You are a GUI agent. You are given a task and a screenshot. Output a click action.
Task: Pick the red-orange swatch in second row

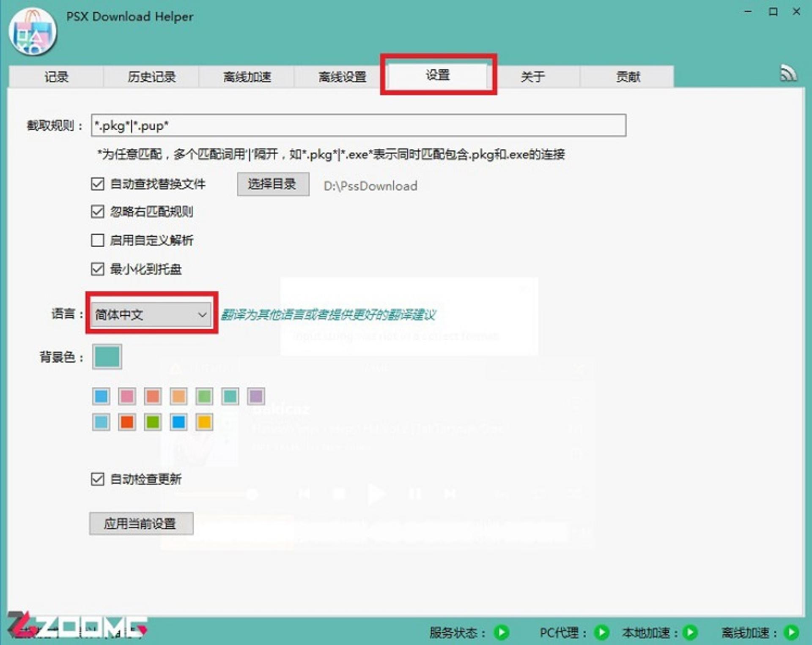[x=127, y=422]
